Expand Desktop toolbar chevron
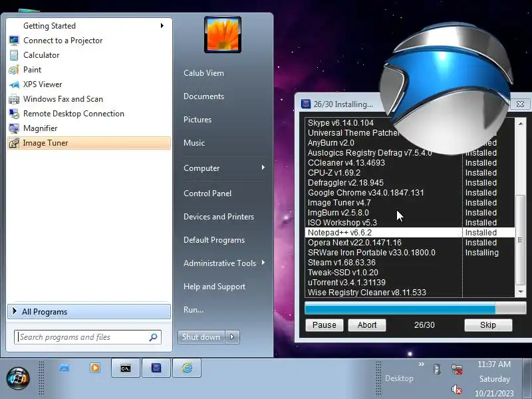Viewport: 532px width, 399px height. point(422,364)
